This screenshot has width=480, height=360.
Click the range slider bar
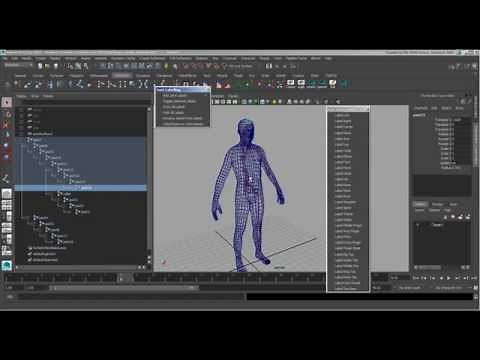click(x=124, y=288)
